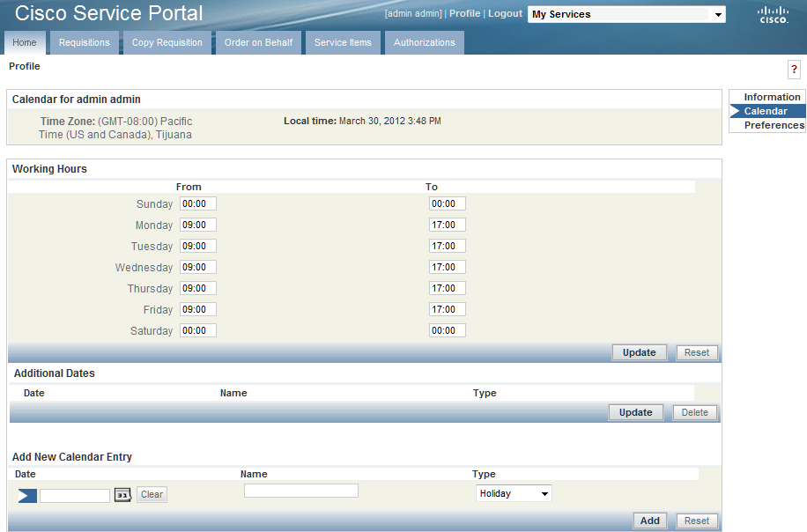Click Delete under Additional Dates
Image resolution: width=807 pixels, height=532 pixels.
pos(695,412)
